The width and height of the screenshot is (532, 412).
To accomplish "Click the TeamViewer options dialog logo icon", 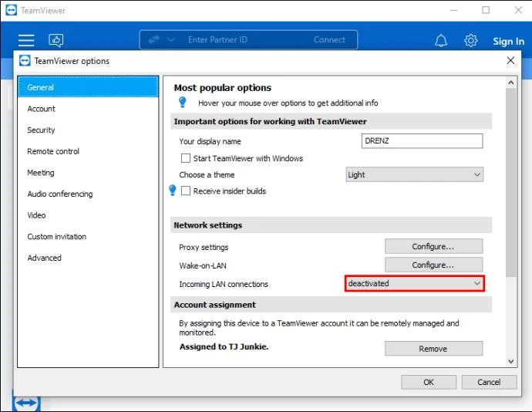I will coord(25,61).
